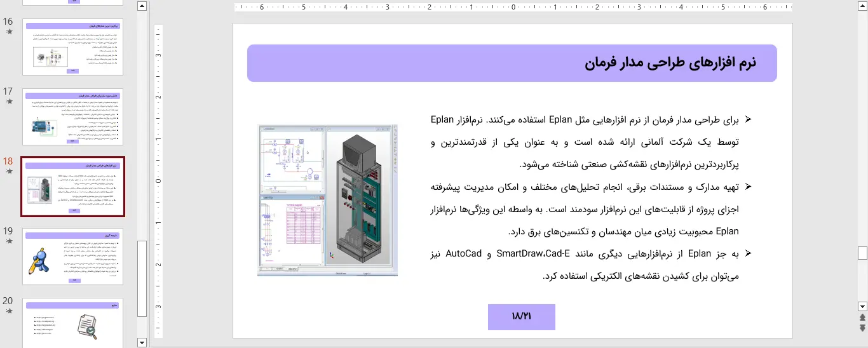Click slide number 20 label in thumbnail pane

pos(8,301)
